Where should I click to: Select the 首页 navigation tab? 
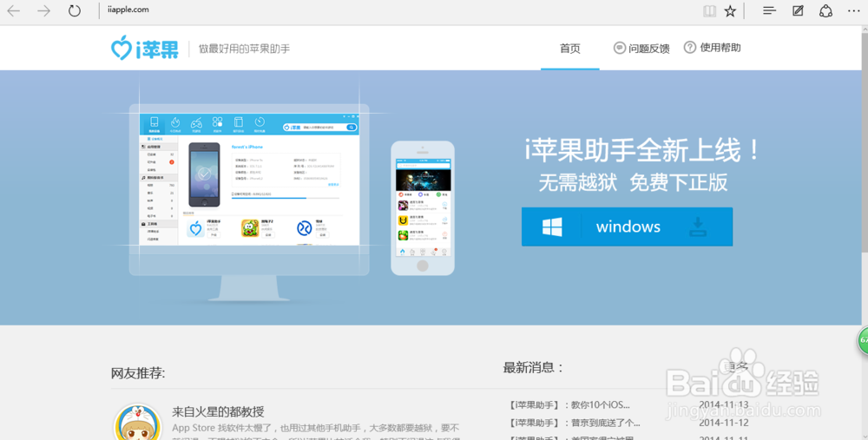coord(569,49)
